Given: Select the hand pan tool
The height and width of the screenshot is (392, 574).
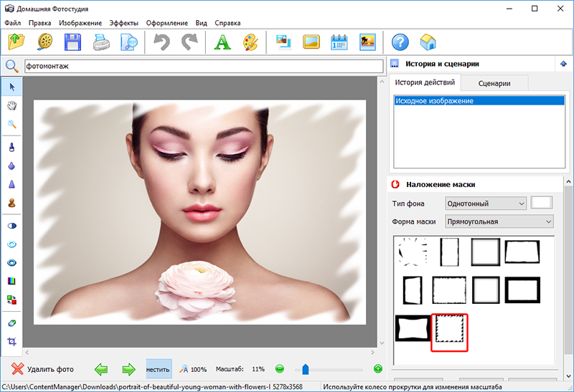Looking at the screenshot, I should coord(11,105).
